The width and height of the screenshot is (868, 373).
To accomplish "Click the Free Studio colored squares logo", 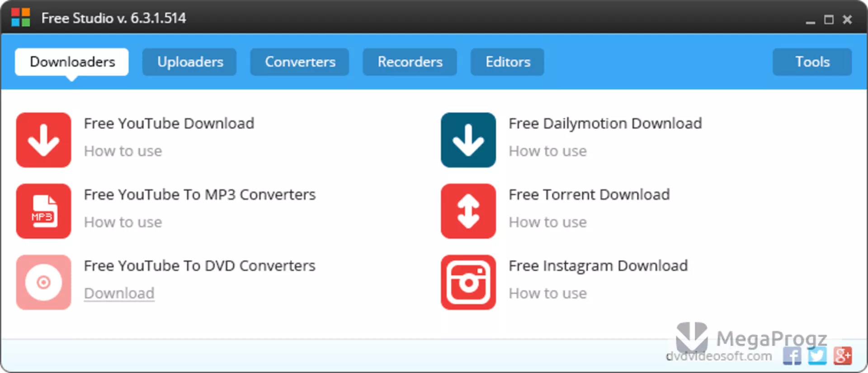I will coord(21,18).
